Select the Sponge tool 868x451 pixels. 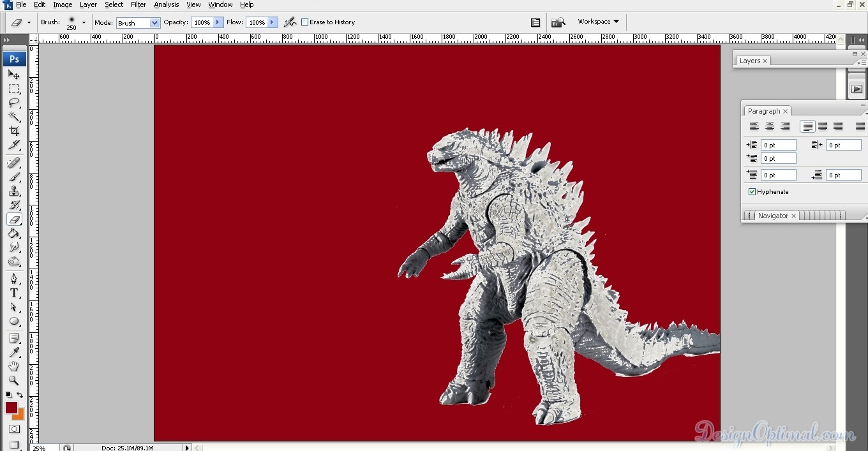click(x=14, y=262)
